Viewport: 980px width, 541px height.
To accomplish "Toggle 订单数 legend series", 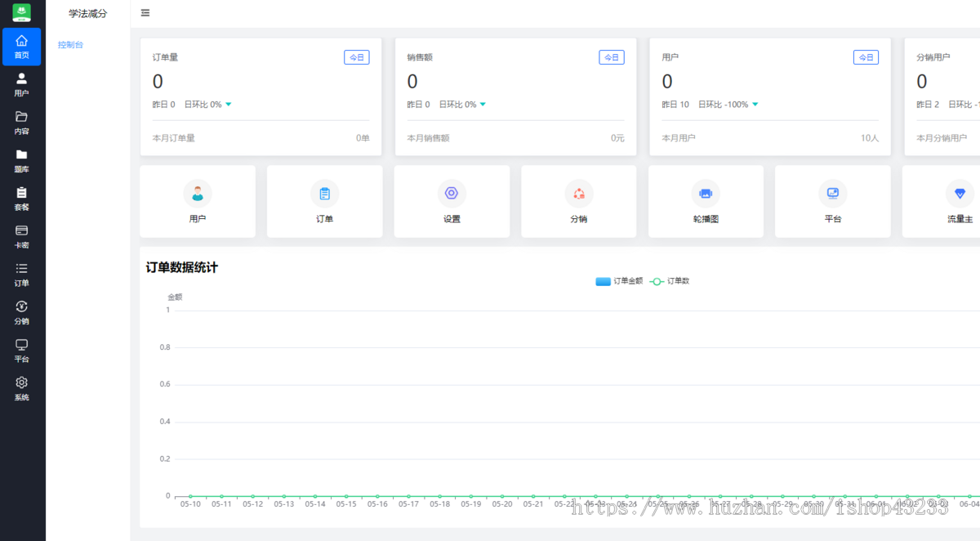I will (x=670, y=281).
